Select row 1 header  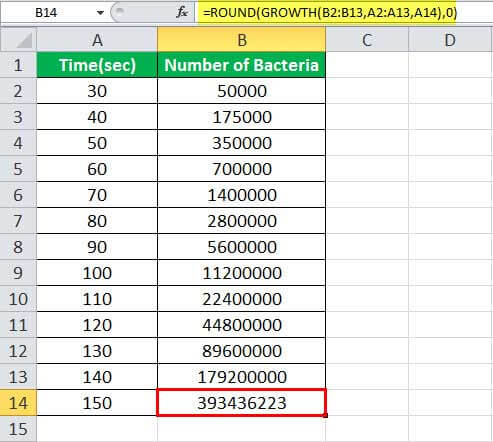[18, 65]
